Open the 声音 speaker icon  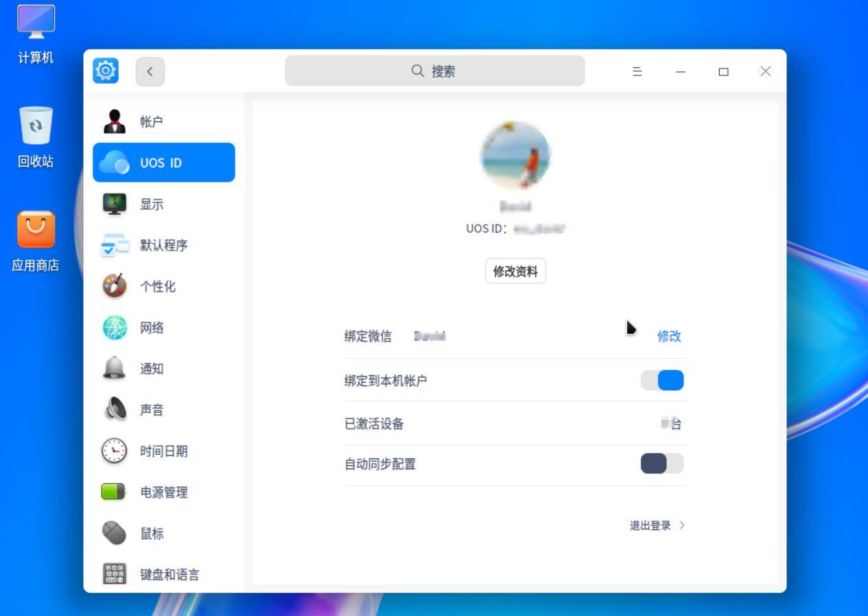115,410
